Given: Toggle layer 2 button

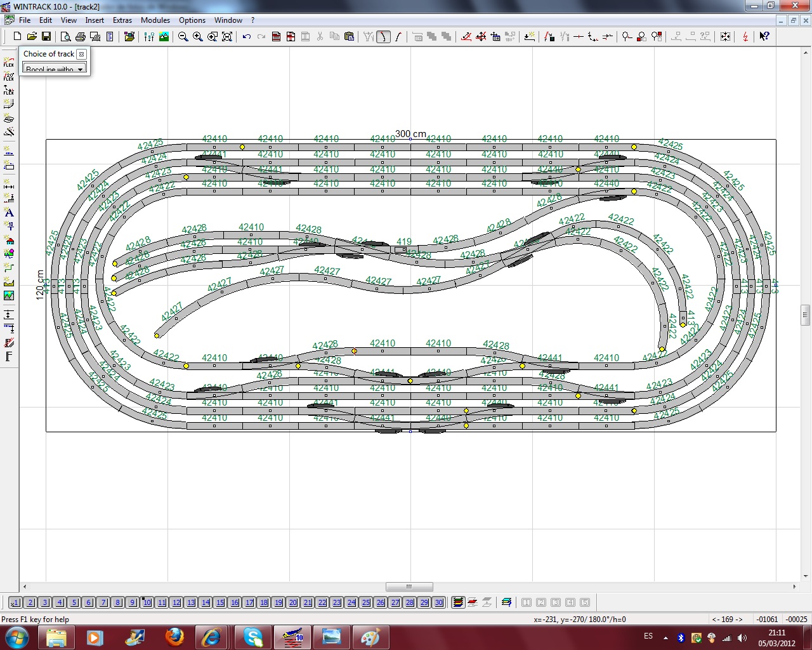Looking at the screenshot, I should pyautogui.click(x=30, y=602).
